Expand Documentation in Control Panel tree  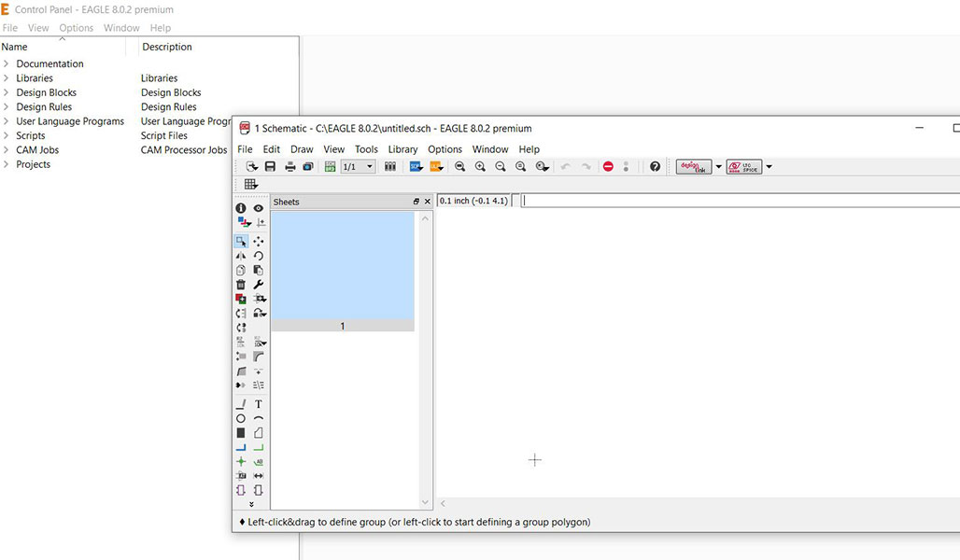(6, 63)
